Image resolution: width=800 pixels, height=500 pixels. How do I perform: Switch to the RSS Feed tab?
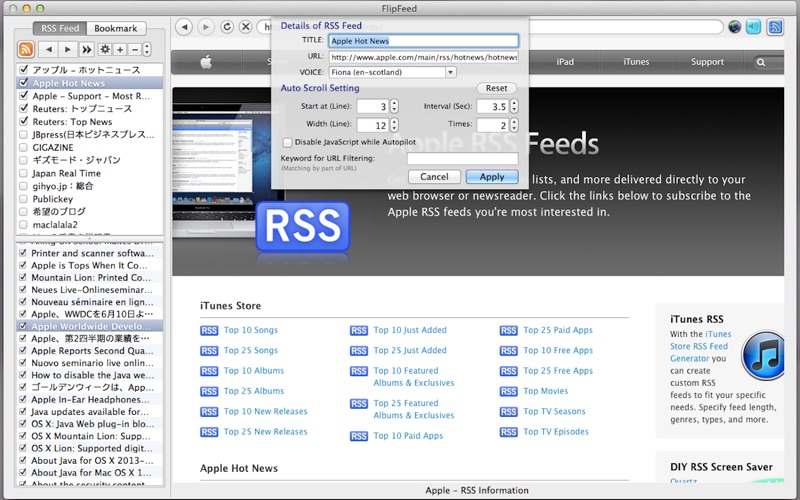(x=60, y=28)
